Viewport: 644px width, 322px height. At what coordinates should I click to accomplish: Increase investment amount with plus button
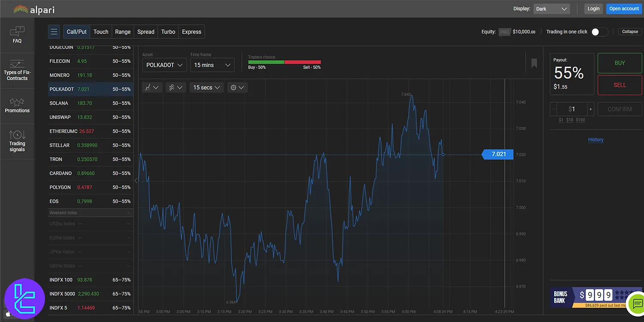(591, 109)
